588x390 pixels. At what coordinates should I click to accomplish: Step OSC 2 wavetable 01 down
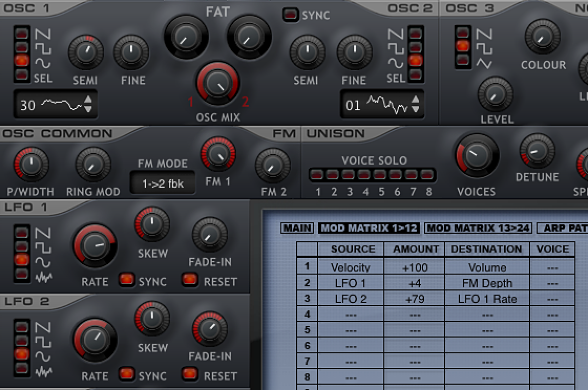point(416,109)
